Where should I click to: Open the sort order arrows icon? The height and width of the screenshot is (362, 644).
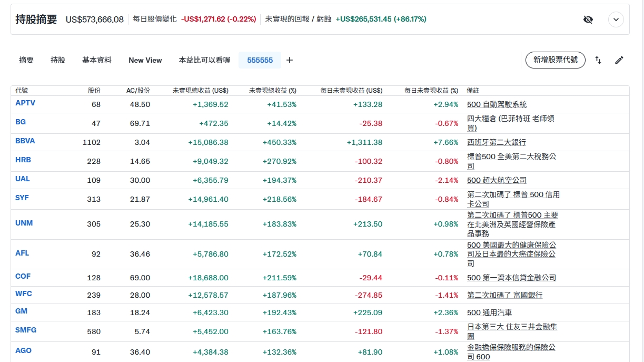[x=598, y=60]
